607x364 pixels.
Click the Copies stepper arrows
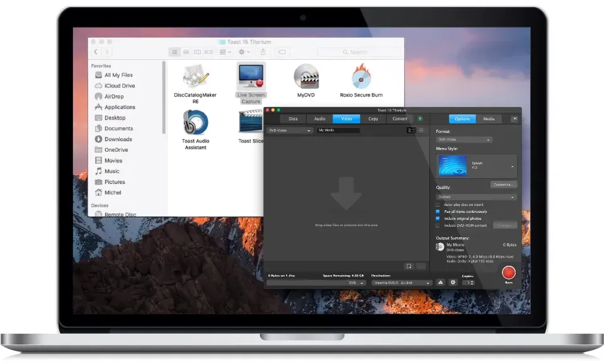pos(472,283)
